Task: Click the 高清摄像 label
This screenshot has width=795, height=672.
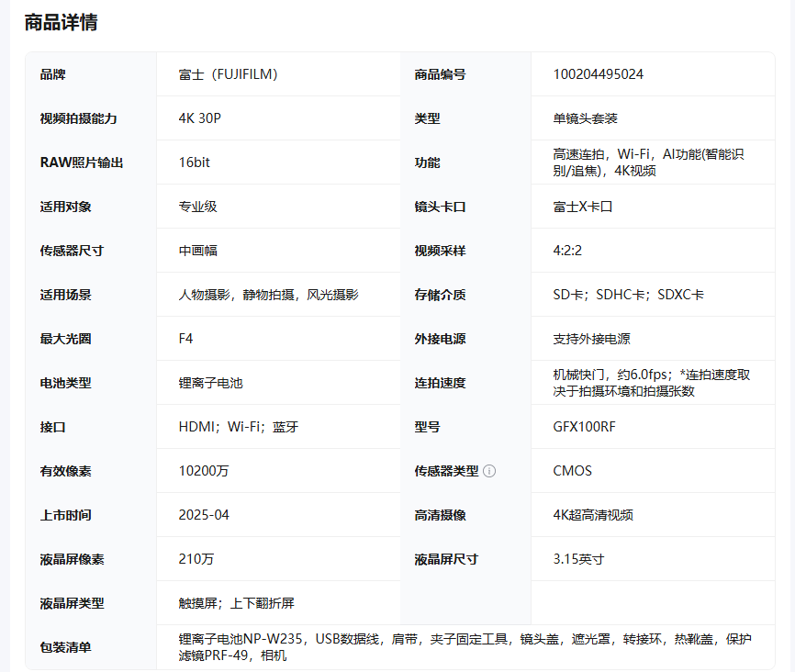Action: 440,516
